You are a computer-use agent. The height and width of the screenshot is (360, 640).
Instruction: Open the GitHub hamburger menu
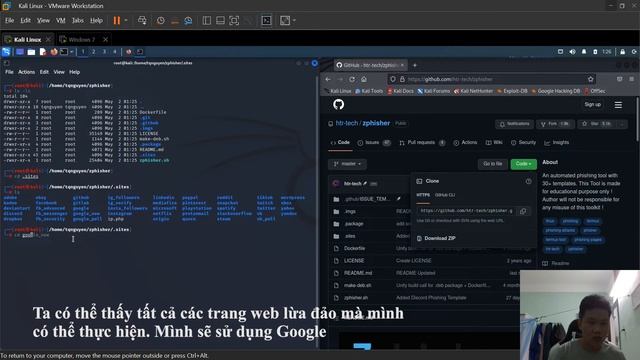618,105
